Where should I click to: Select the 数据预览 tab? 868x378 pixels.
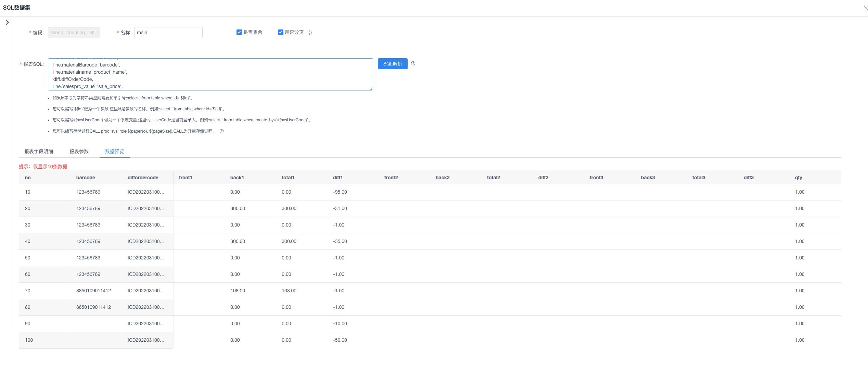coord(115,151)
